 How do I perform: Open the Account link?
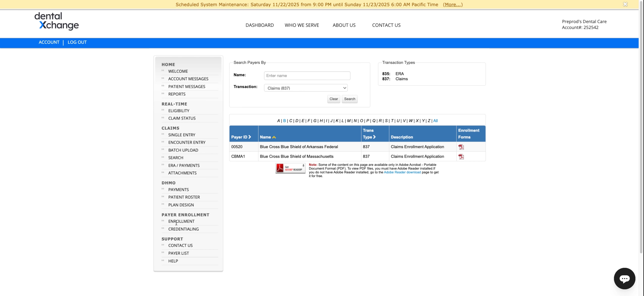49,42
